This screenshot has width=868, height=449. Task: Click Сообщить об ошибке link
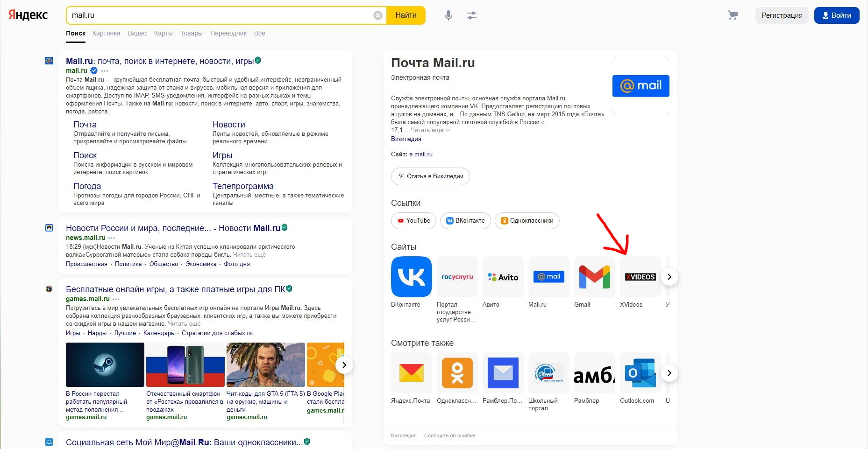coord(449,435)
